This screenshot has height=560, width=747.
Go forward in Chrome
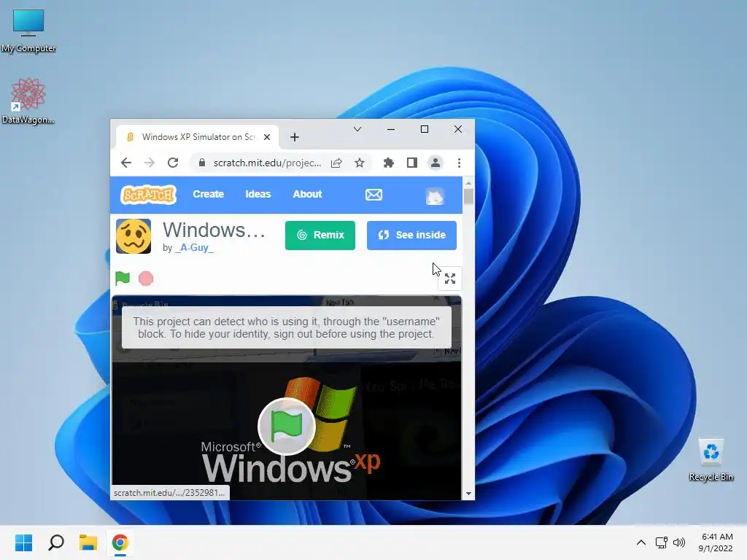(150, 163)
